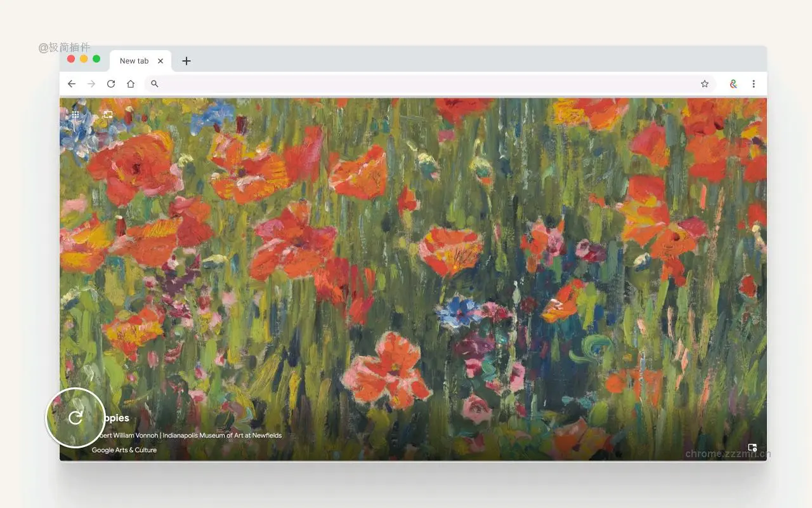This screenshot has width=812, height=508.
Task: Click the forward navigation arrow
Action: coord(91,83)
